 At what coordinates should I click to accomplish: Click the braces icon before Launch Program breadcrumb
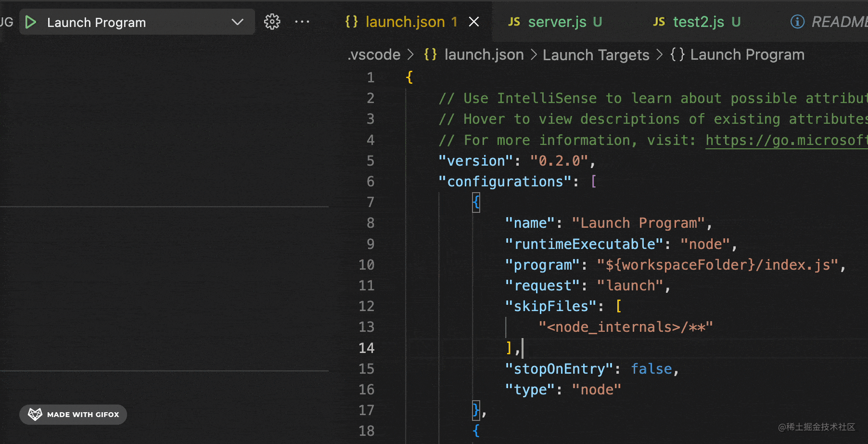tap(677, 54)
